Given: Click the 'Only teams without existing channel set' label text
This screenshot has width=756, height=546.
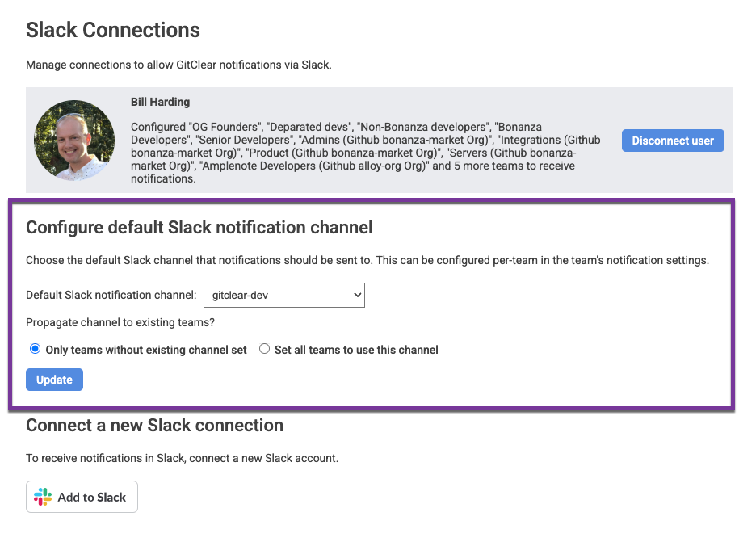Looking at the screenshot, I should point(146,350).
